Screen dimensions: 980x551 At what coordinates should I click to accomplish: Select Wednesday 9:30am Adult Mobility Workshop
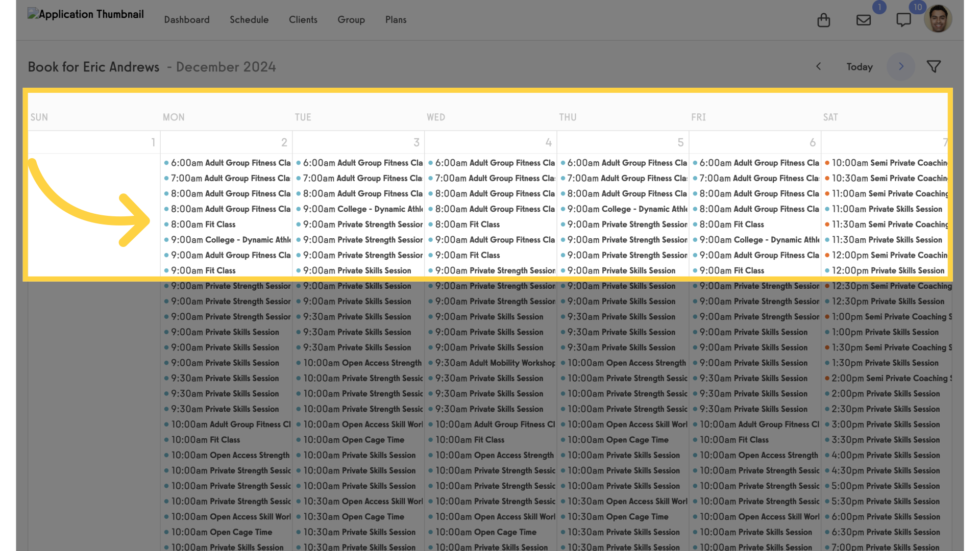[492, 363]
